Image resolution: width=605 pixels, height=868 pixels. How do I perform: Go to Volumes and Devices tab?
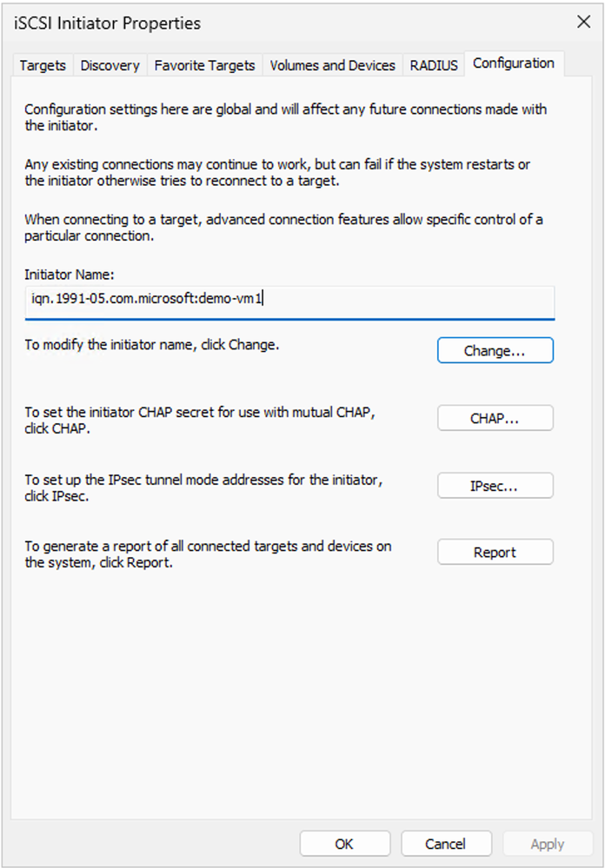click(x=332, y=65)
